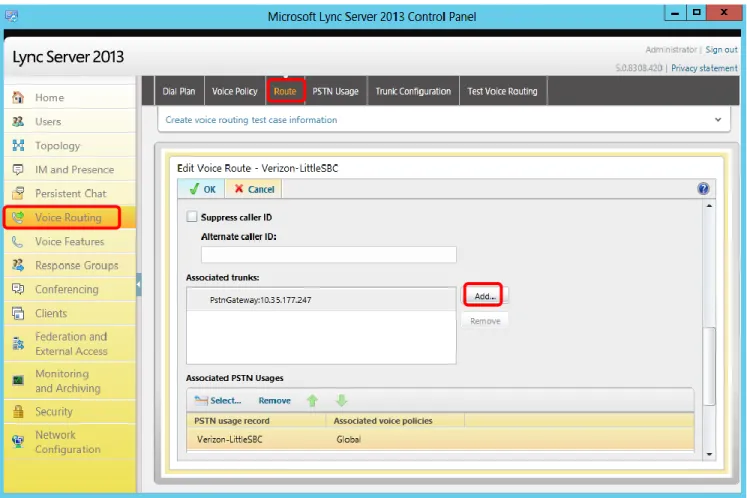Open Persistent Chat section

(x=70, y=193)
